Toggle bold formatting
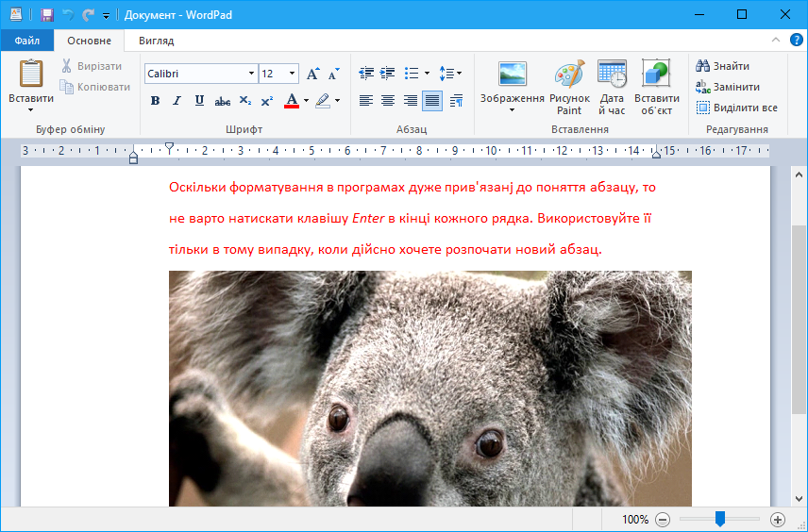 click(155, 100)
